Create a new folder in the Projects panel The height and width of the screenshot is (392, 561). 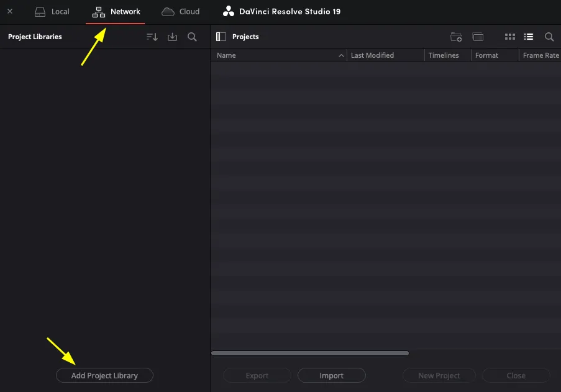pos(456,37)
